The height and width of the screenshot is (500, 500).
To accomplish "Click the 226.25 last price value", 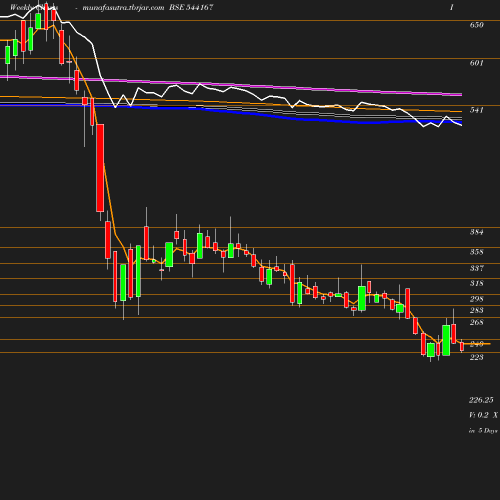I will pos(481,400).
